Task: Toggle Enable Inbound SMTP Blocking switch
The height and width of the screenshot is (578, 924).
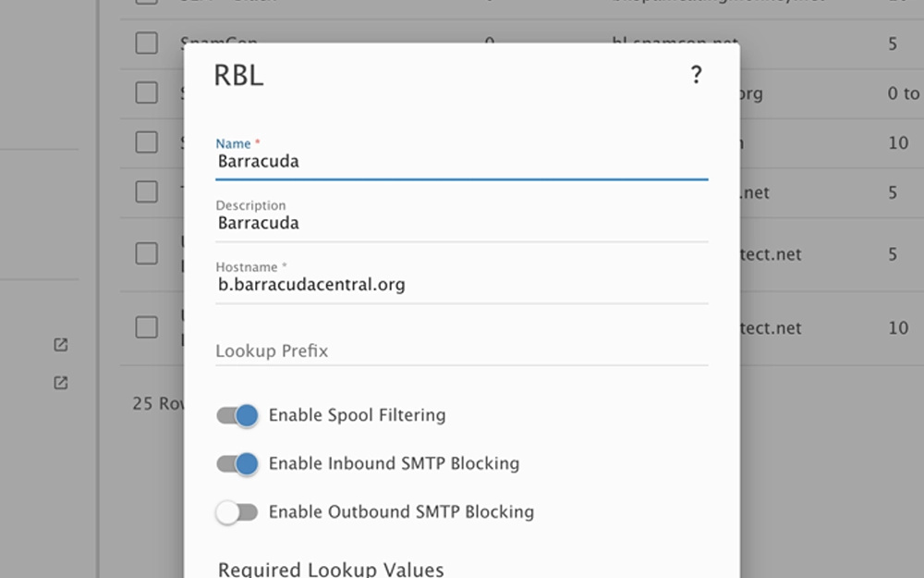Action: point(237,463)
